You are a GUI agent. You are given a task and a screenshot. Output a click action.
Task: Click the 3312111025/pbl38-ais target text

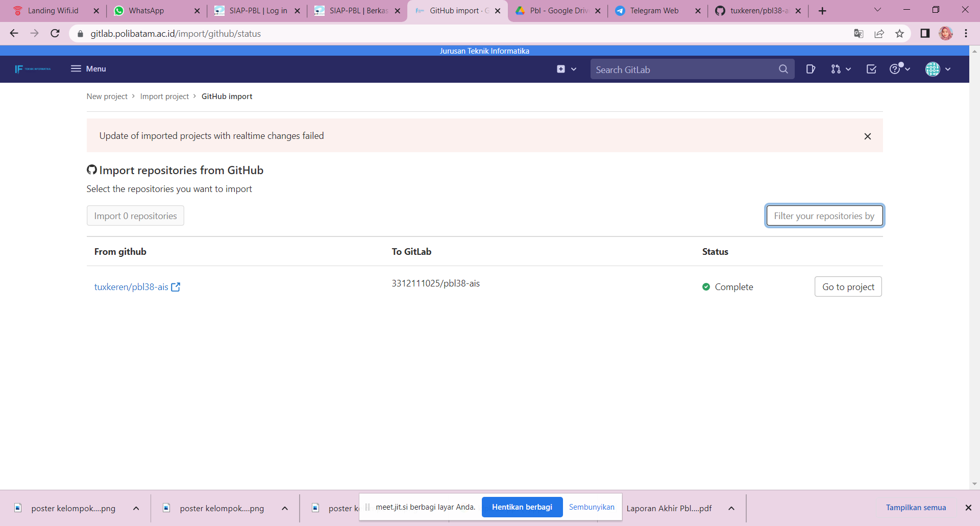click(435, 283)
